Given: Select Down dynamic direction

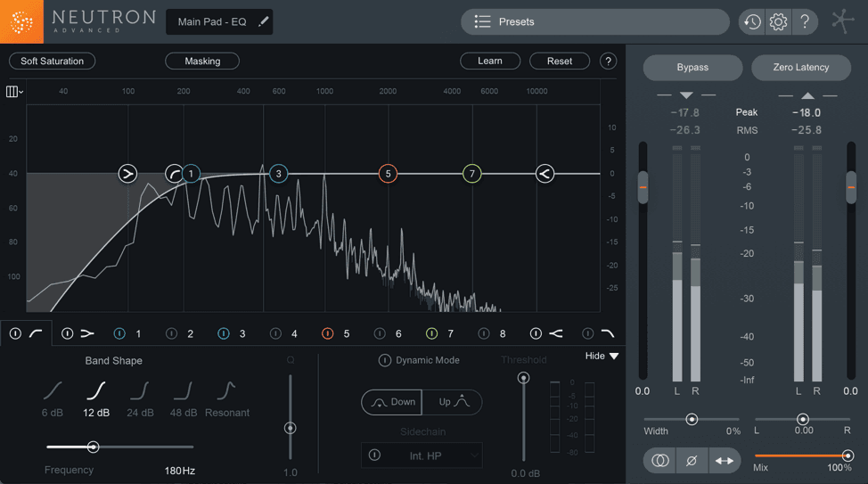Looking at the screenshot, I should (x=392, y=402).
